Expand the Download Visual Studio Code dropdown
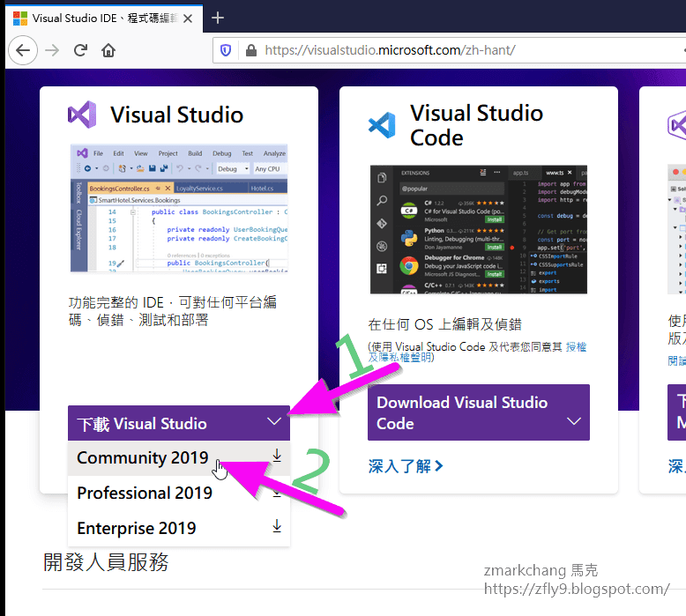Screen dimensions: 686x616 click(479, 412)
